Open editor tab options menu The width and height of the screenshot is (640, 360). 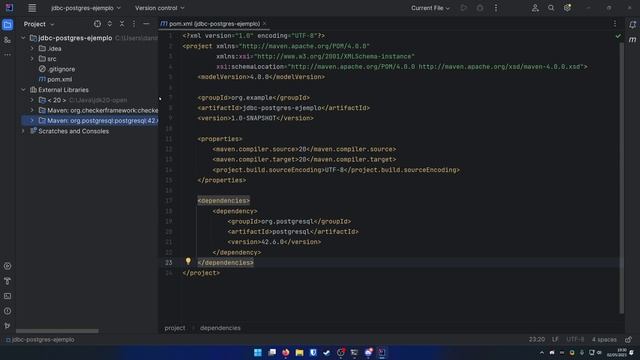615,24
